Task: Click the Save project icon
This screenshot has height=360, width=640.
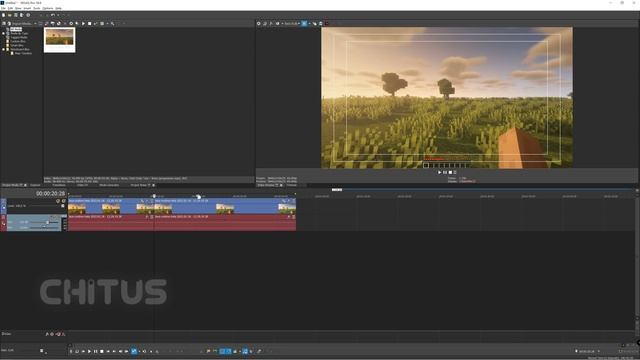Action: pyautogui.click(x=16, y=15)
